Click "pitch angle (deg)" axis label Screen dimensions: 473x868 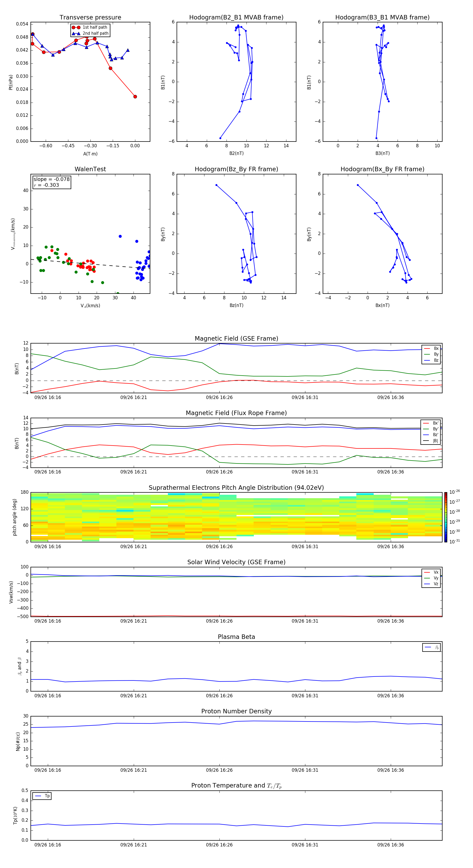14,517
